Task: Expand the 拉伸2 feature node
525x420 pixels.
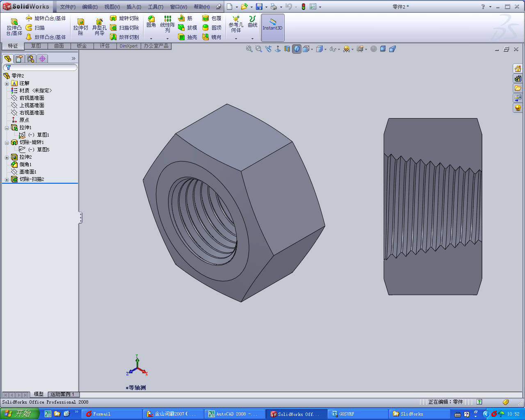Action: click(7, 157)
